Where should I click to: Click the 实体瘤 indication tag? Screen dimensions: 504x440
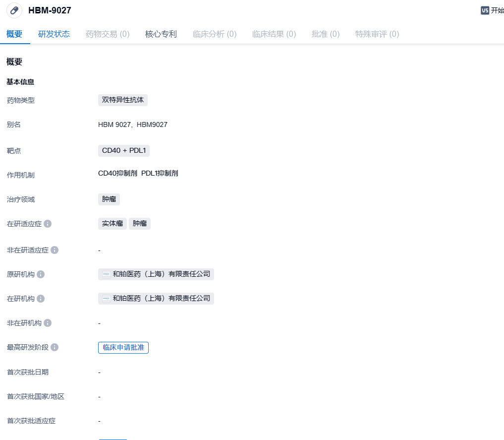point(112,224)
